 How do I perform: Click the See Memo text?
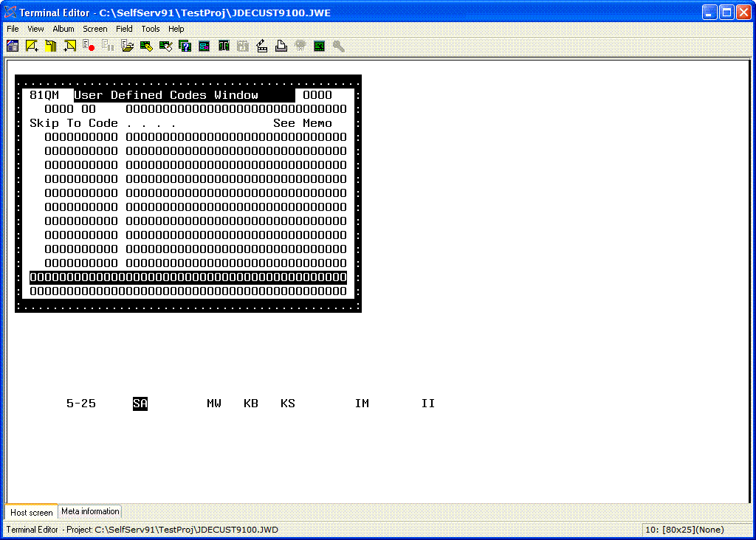303,123
